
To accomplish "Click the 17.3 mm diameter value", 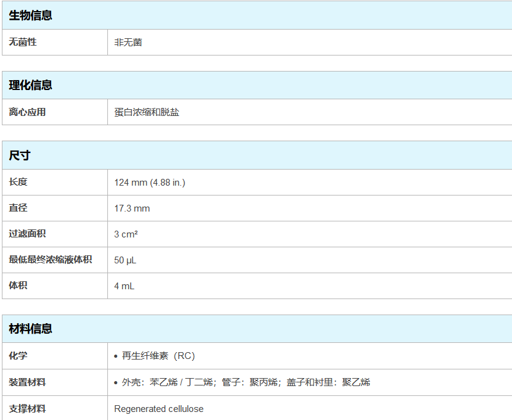I will (132, 208).
